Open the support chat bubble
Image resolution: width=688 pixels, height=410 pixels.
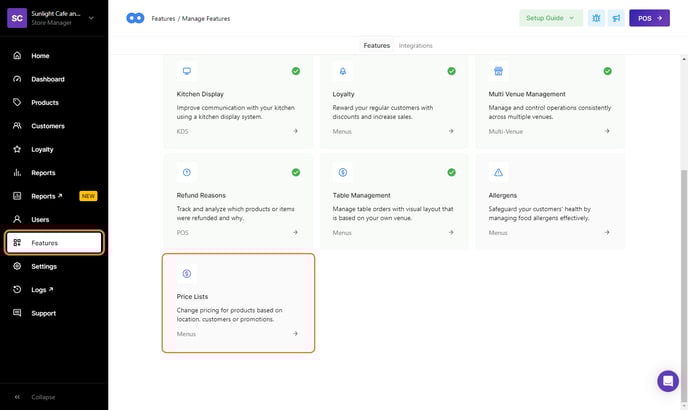[x=667, y=381]
